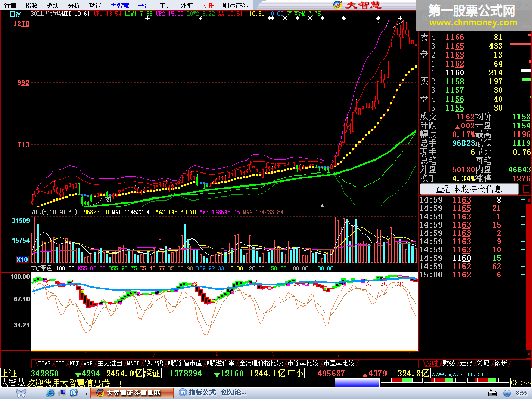The height and width of the screenshot is (399, 532).
Task: Click the 日线 period label
Action: coord(16,14)
